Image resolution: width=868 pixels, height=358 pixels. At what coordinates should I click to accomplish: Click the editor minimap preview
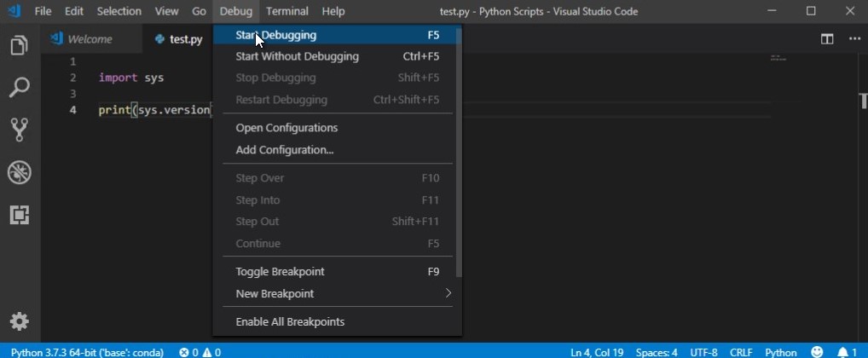778,57
